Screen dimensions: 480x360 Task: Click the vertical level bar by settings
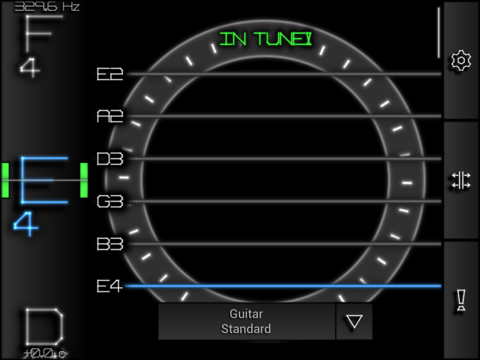click(x=439, y=33)
